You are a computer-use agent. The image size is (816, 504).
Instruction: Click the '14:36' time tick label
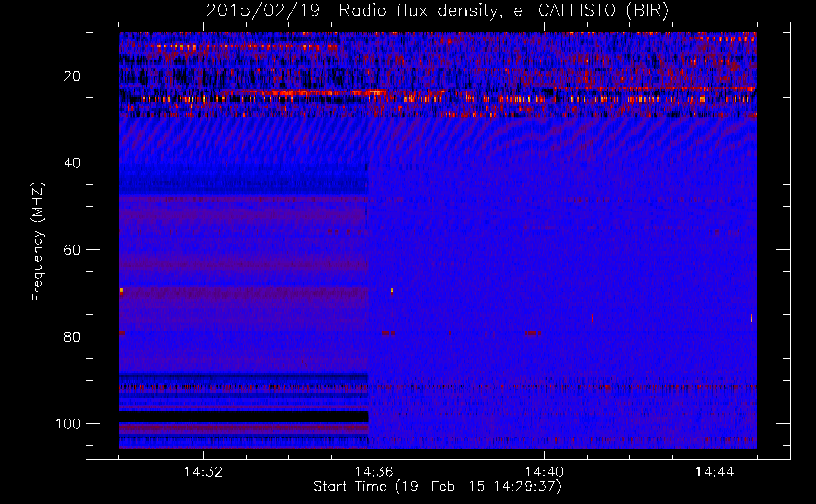[374, 472]
